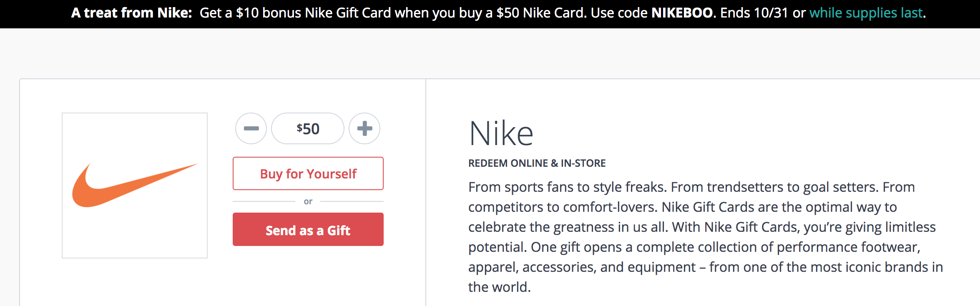Increase the gift card amount with plus
Image resolution: width=980 pixels, height=306 pixels.
coord(364,128)
